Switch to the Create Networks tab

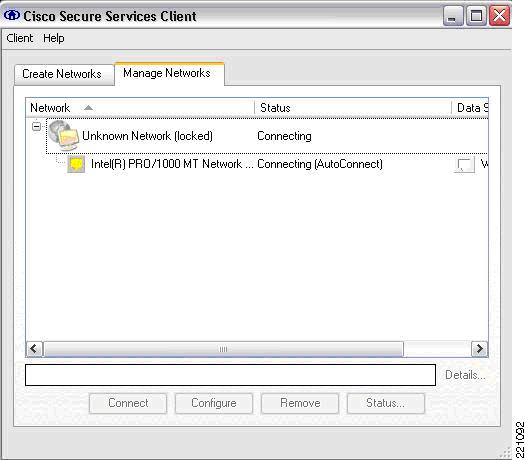coord(64,74)
